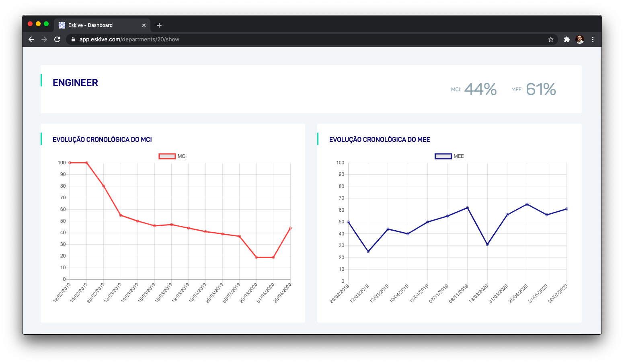624x364 pixels.
Task: Click the 61% MEE indicator
Action: (x=541, y=89)
